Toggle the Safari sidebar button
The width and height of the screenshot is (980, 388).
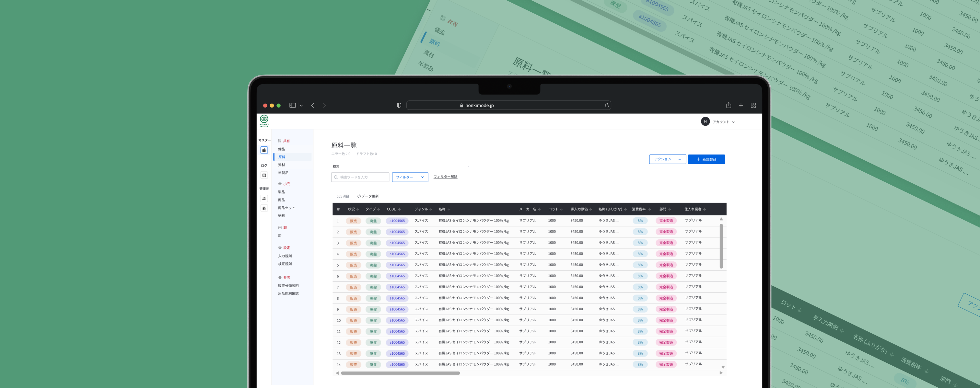point(293,105)
